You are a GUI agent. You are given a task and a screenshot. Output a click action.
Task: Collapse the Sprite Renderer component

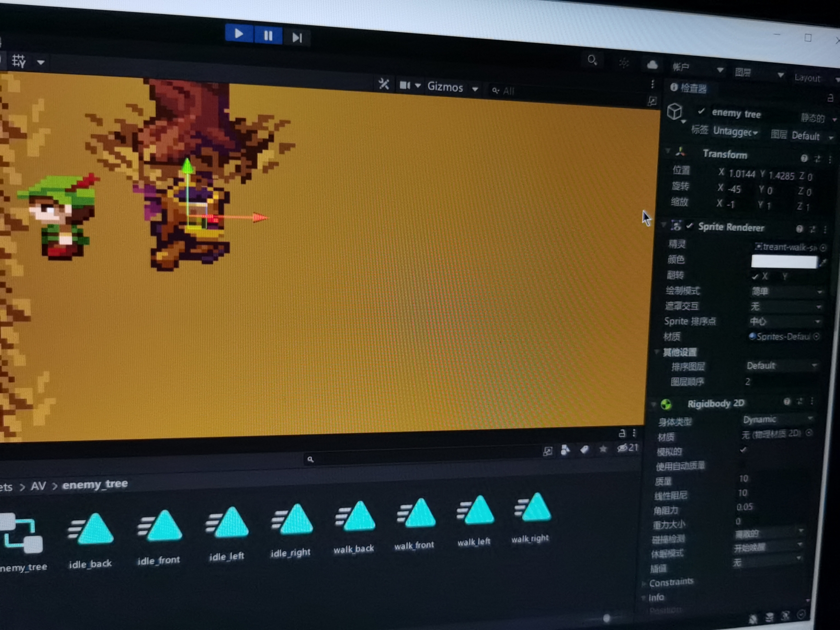coord(663,224)
